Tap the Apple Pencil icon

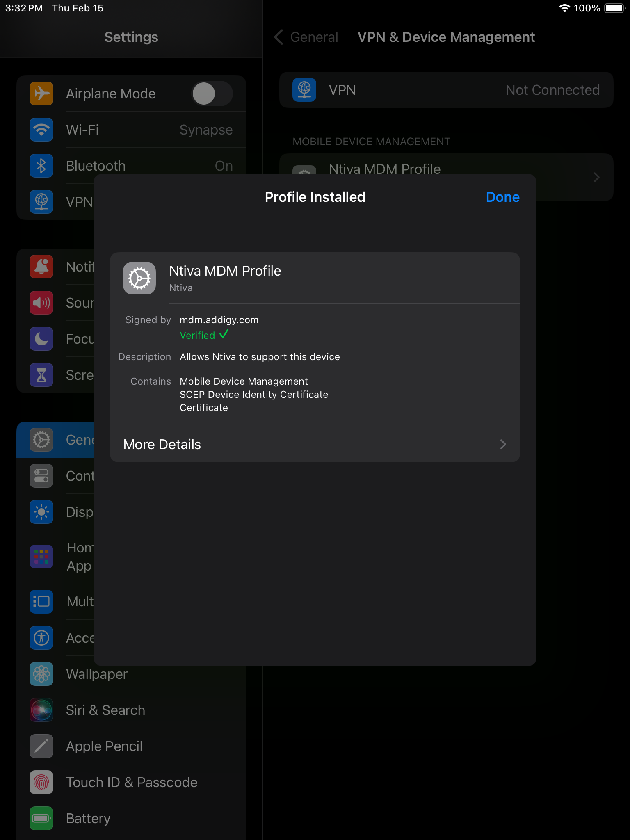tap(41, 746)
